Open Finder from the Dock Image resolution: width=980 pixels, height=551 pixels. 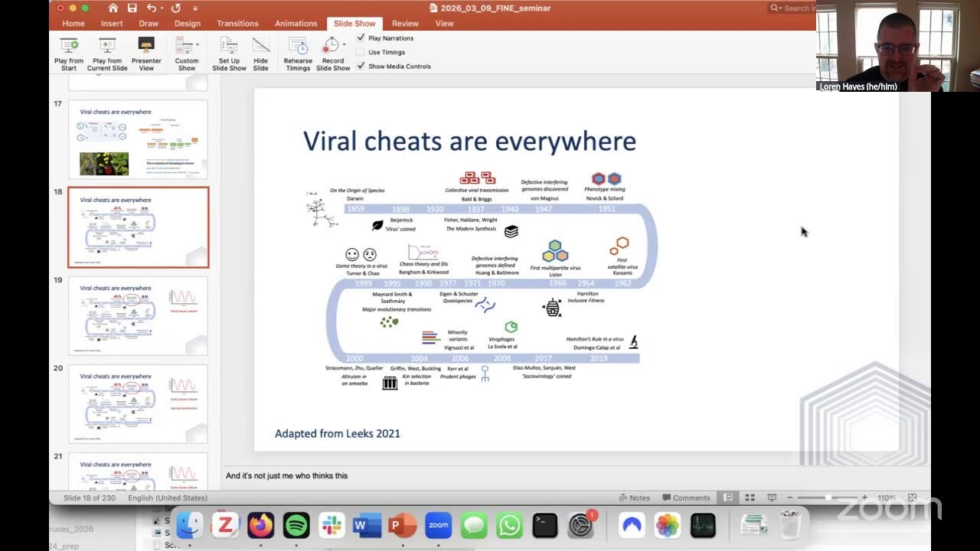(190, 525)
